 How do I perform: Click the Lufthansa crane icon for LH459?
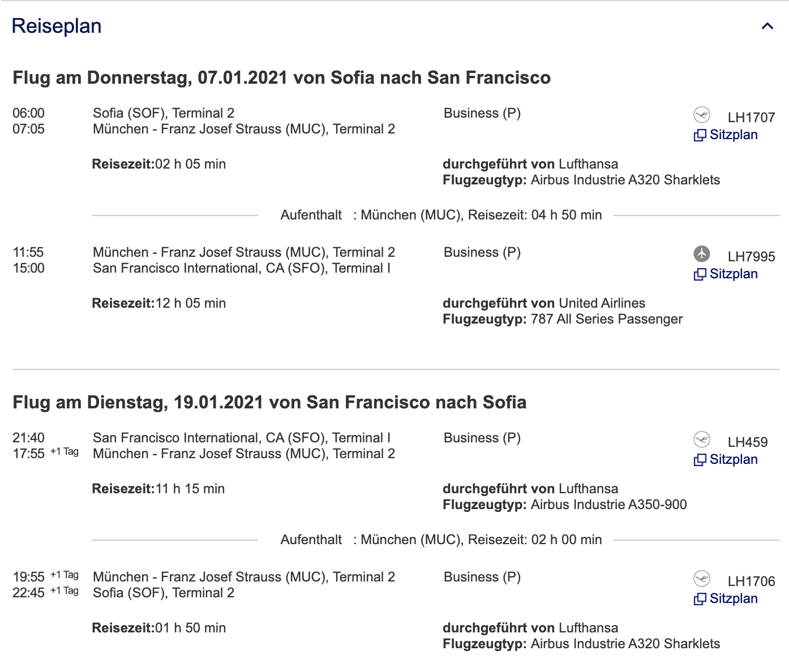(x=702, y=439)
